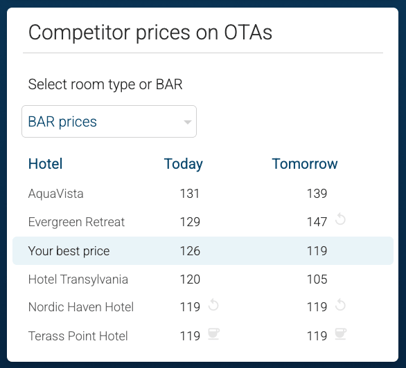Select the Evergreen Retreat row
The image size is (406, 368).
pyautogui.click(x=203, y=222)
